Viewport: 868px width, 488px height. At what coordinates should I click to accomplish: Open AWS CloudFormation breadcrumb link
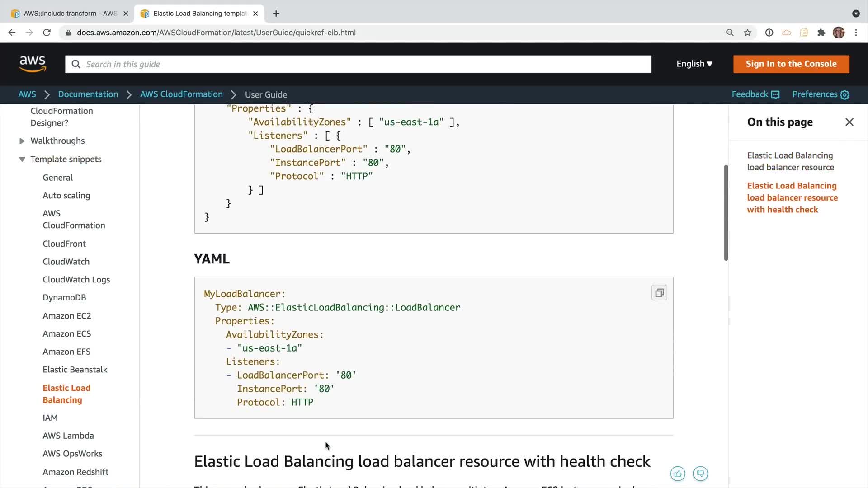[x=181, y=94]
